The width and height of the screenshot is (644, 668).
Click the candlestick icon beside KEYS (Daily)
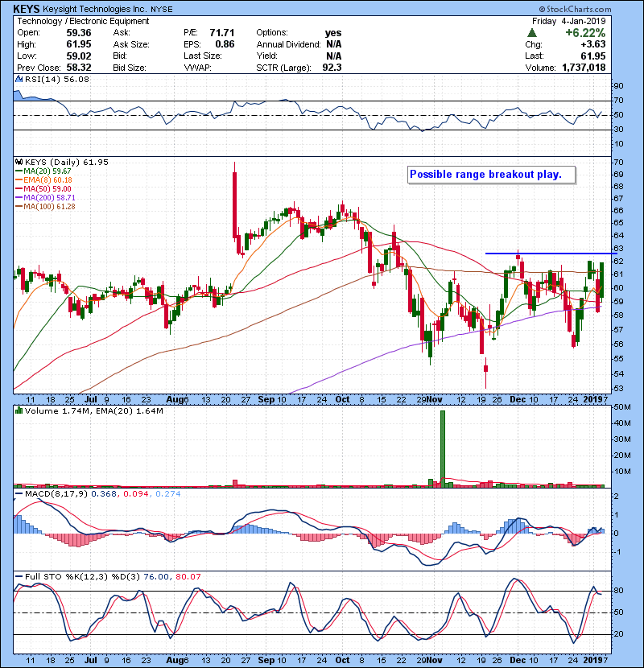[19, 163]
